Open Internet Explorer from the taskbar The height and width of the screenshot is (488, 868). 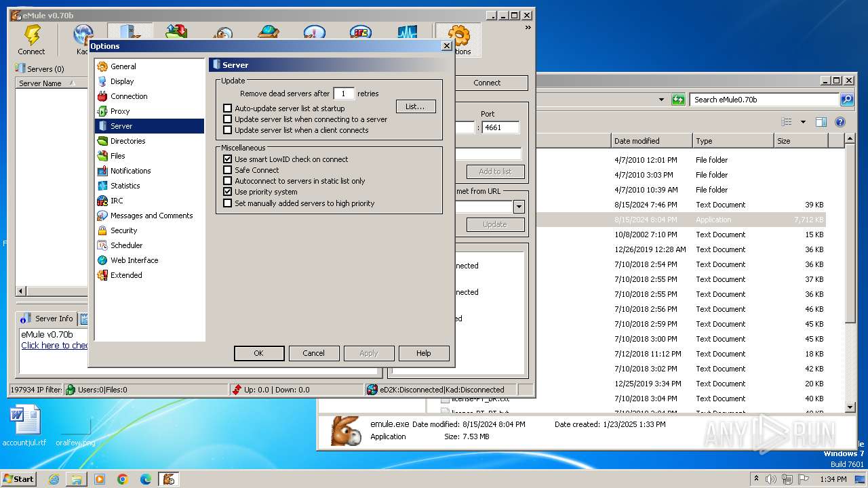pos(54,479)
